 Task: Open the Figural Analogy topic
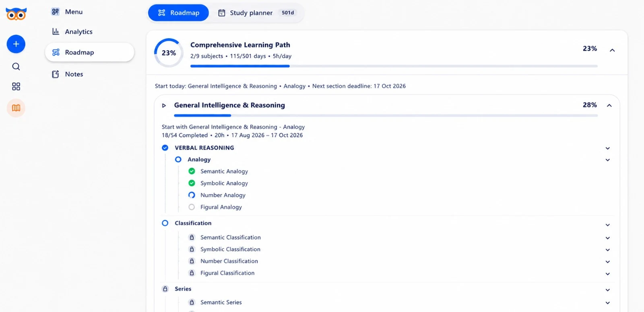(221, 207)
